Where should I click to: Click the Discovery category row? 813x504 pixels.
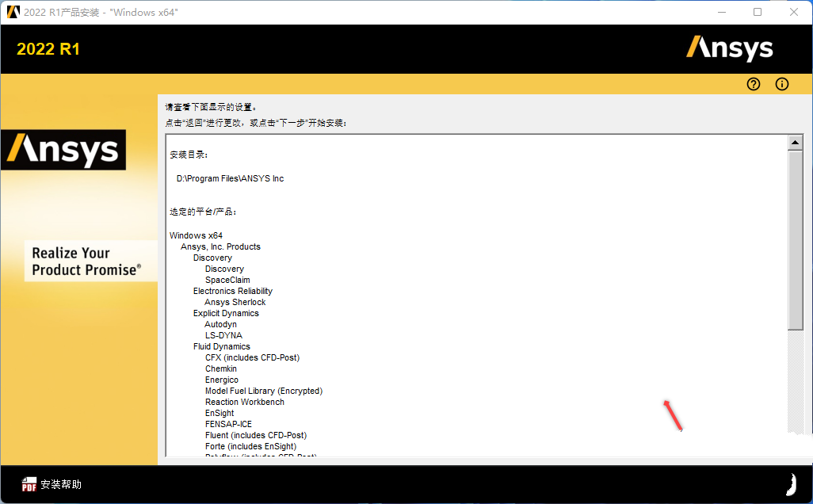point(212,258)
